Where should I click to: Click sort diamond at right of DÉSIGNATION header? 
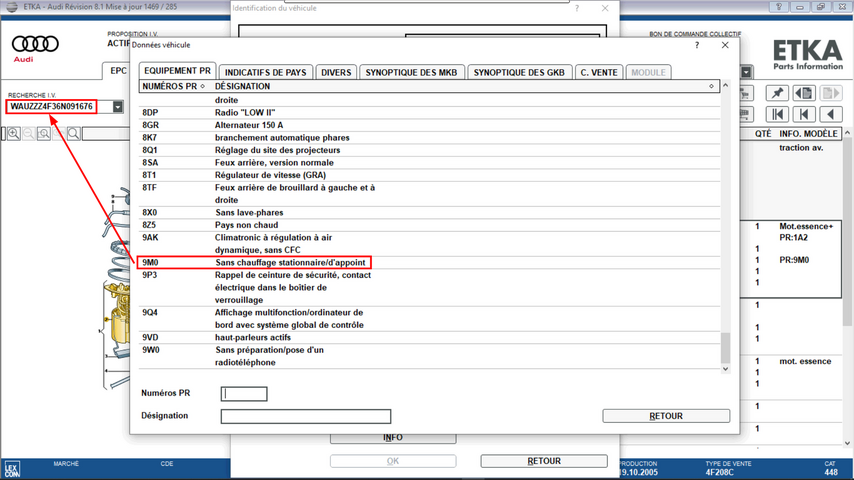tap(711, 86)
